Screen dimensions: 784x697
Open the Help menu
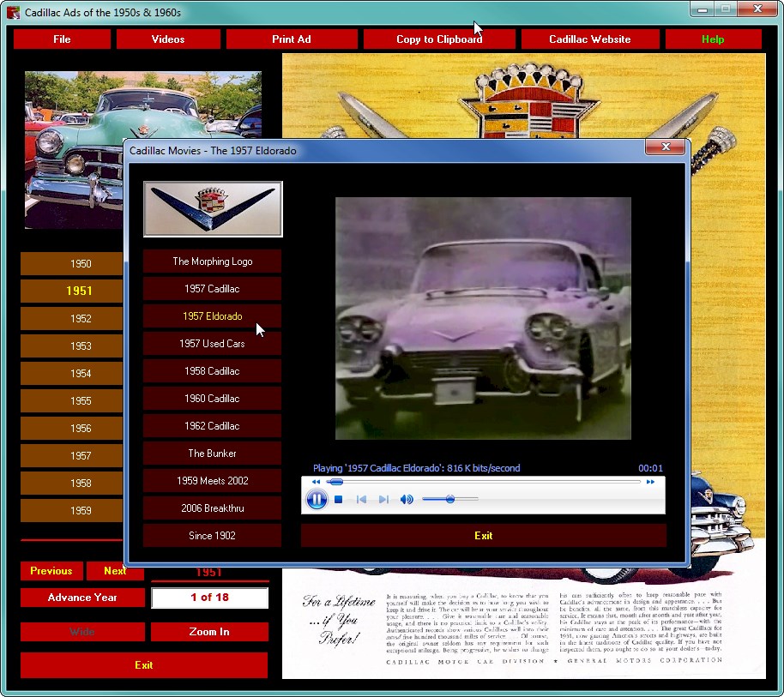coord(713,39)
